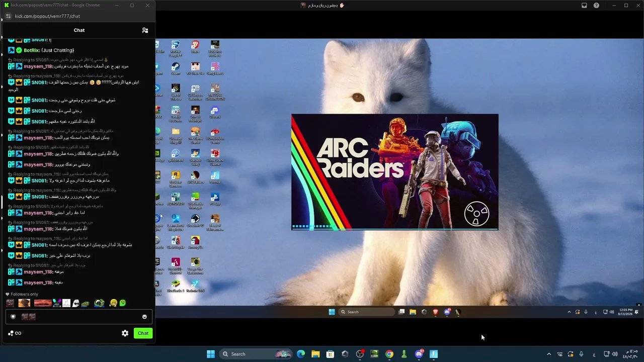Image resolution: width=644 pixels, height=362 pixels.
Task: Click BotRix username in chat
Action: pyautogui.click(x=31, y=50)
